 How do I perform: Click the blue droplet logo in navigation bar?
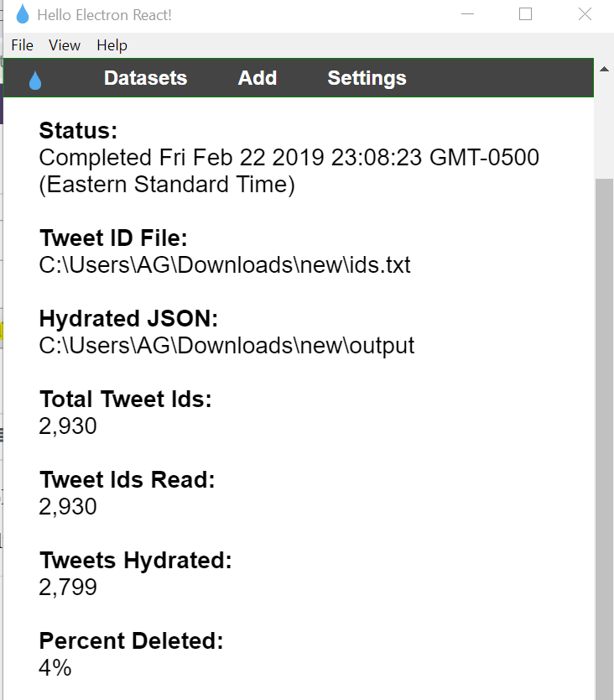[x=34, y=80]
